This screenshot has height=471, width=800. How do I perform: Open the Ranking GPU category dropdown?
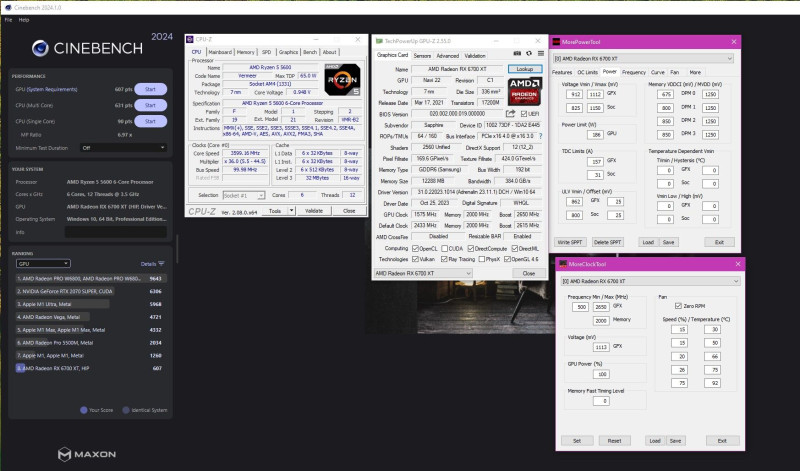pos(43,264)
